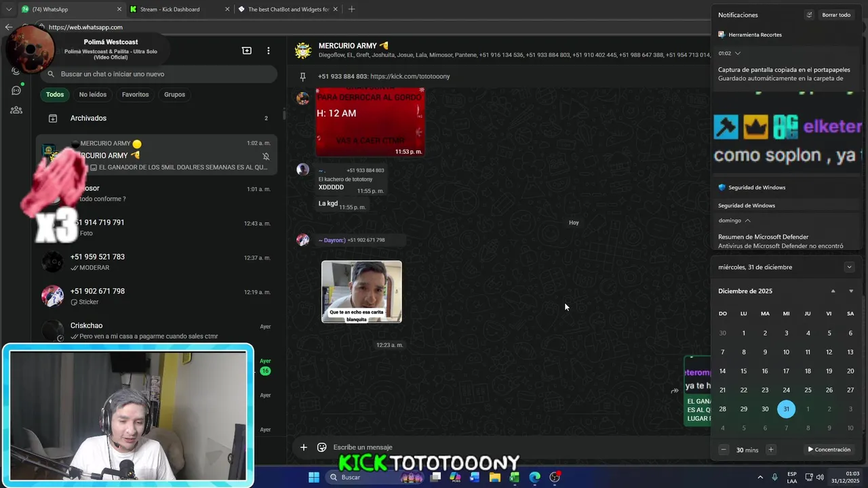
Task: Select Todos chat filter
Action: click(55, 94)
